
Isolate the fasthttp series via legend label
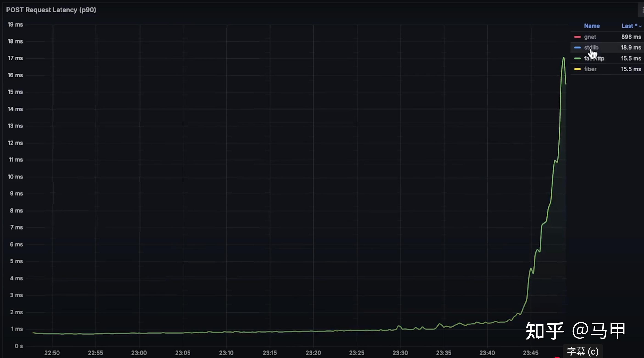(594, 59)
